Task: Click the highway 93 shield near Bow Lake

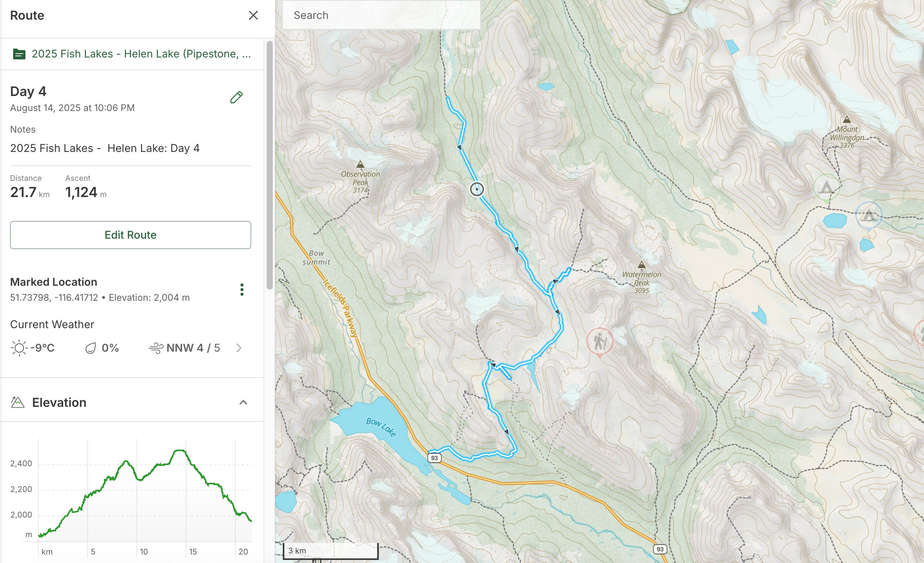Action: pos(434,458)
